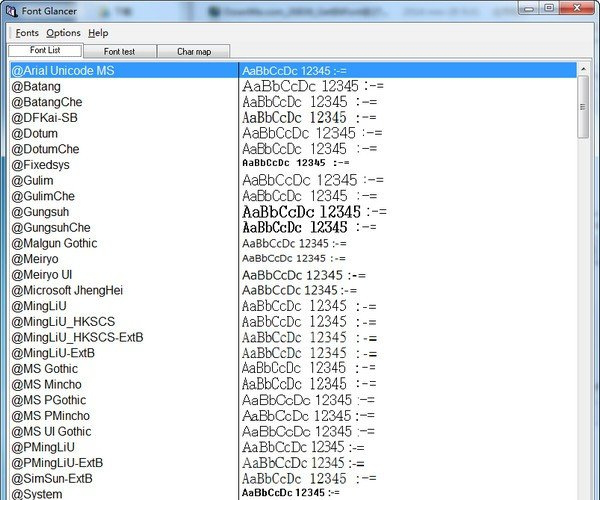
Task: Select the @MS PMincho font
Action: 51,416
